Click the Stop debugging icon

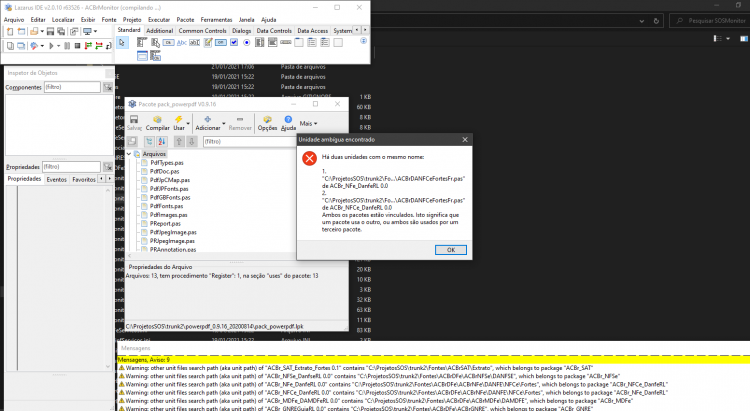(x=77, y=46)
